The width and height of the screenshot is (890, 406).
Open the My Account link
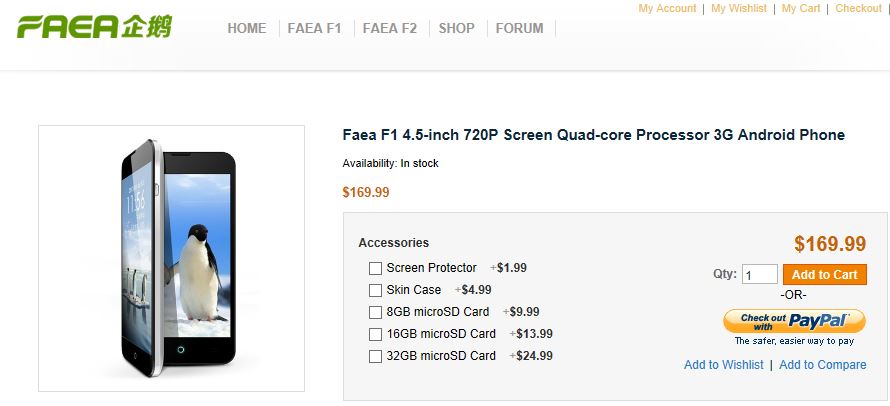click(x=667, y=8)
